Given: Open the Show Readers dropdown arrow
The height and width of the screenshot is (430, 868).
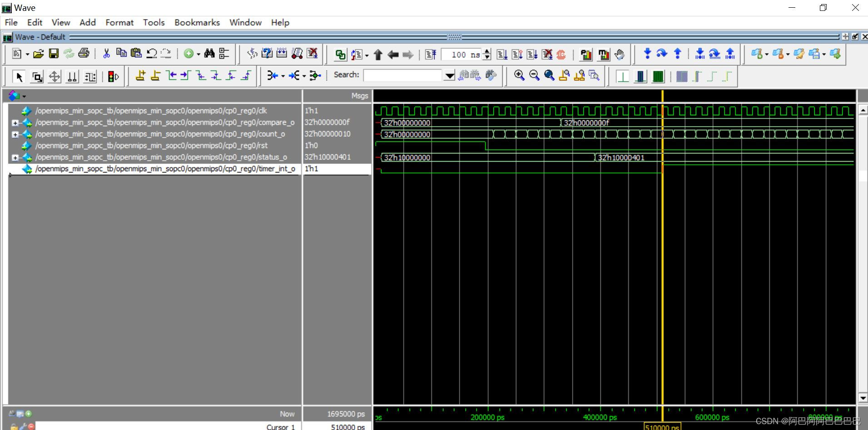Looking at the screenshot, I should tap(304, 76).
